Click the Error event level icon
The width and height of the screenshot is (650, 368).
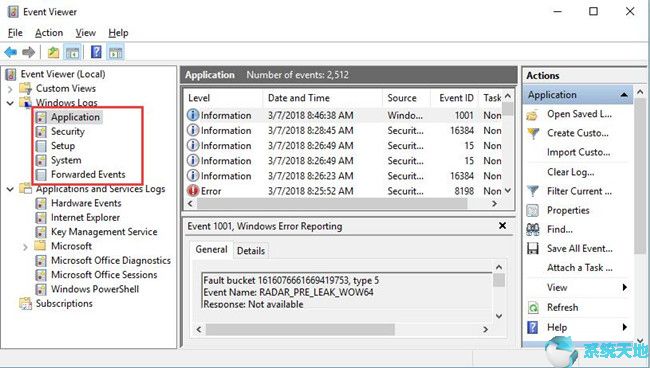(x=193, y=191)
